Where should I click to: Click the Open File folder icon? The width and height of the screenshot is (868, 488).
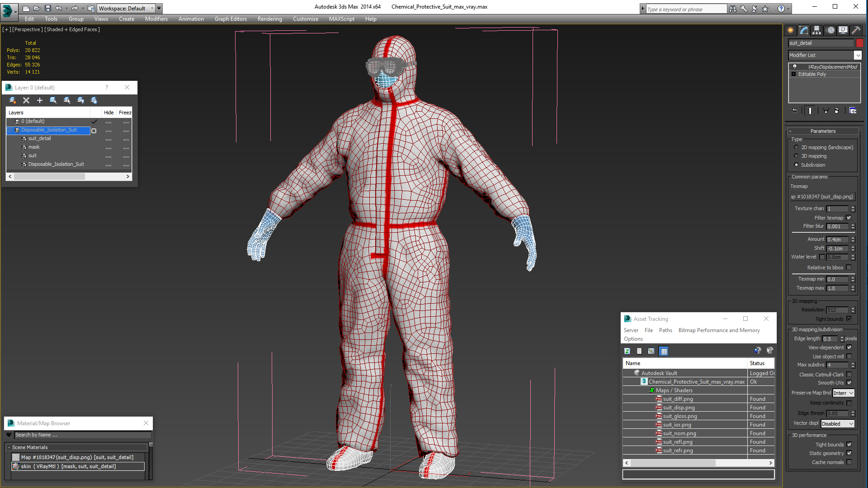(37, 8)
